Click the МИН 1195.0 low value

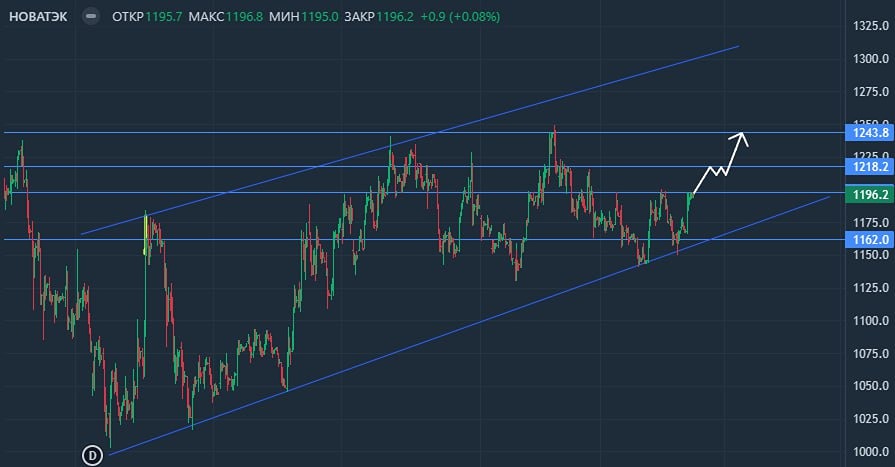click(x=304, y=17)
